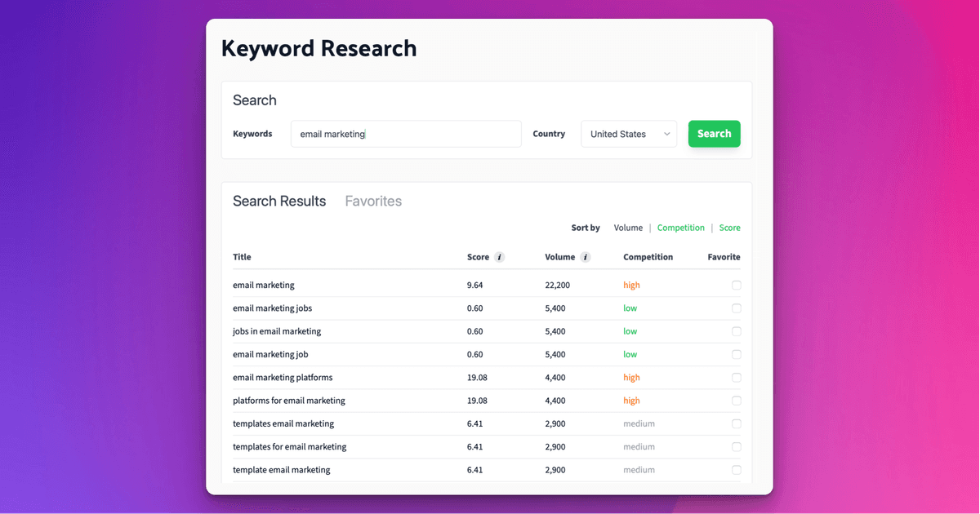
Task: Click the 'Country' field label
Action: click(x=549, y=134)
